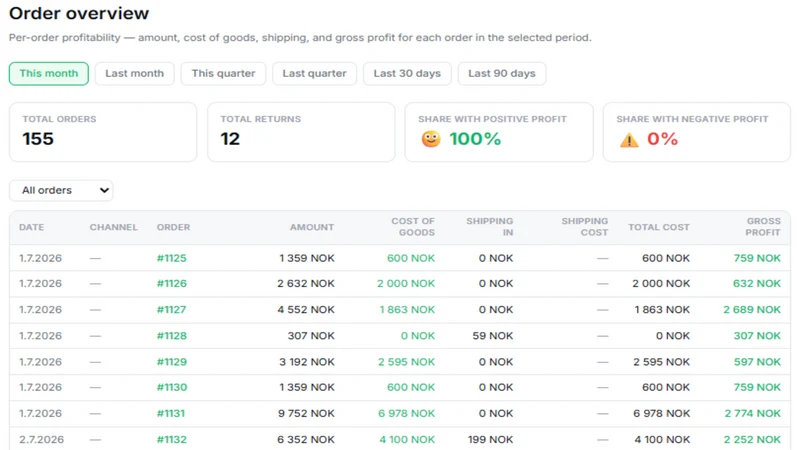Click the Shipping In column header
Viewport: 800px width, 450px height.
490,227
